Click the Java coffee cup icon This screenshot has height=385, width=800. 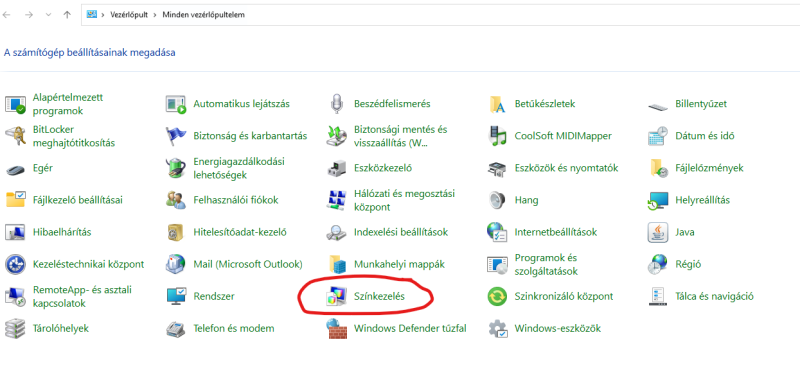(658, 232)
